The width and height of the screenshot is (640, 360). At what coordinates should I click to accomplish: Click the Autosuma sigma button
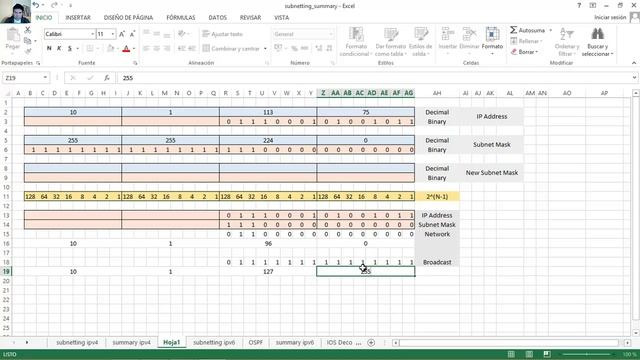tap(527, 30)
